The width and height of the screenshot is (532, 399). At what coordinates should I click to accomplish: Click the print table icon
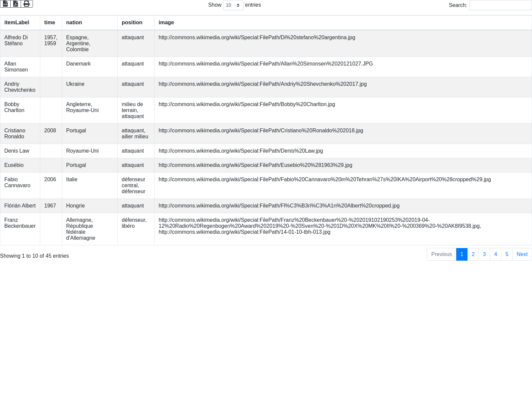[x=27, y=4]
